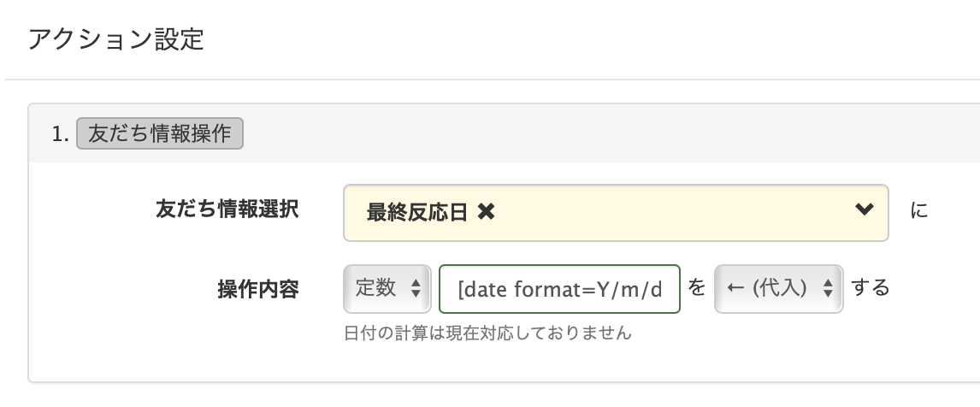Click the 友だち情報選択 field label
This screenshot has width=980, height=407.
pyautogui.click(x=227, y=209)
